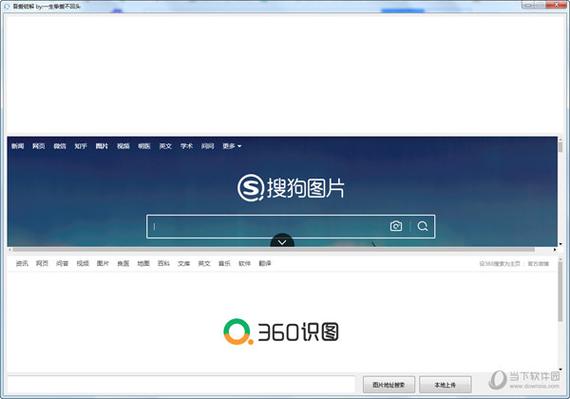Open 图片 in 360 navigation bar
570x399 pixels.
point(103,263)
